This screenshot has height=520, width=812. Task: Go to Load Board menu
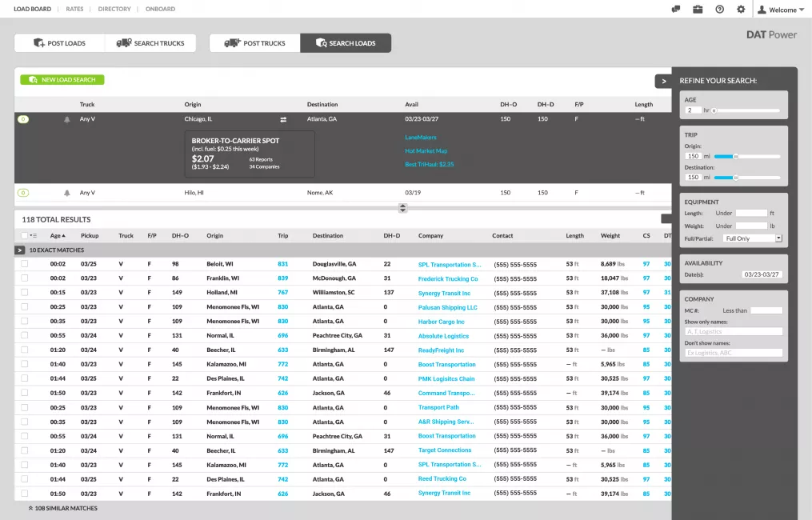32,9
